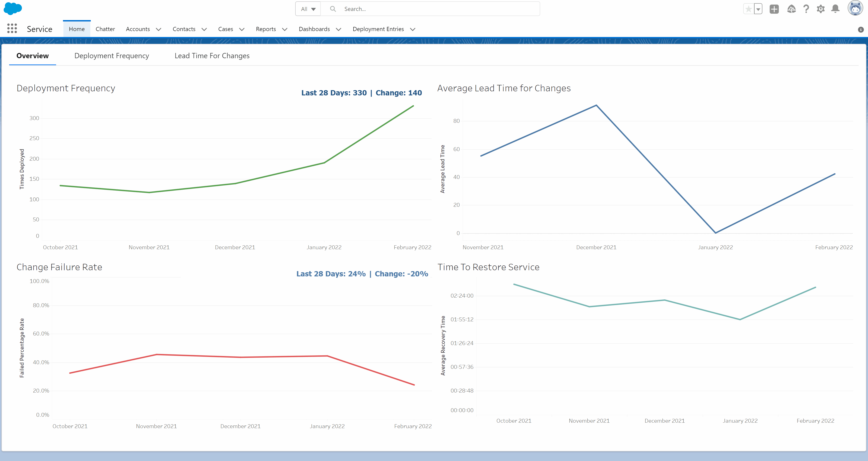868x461 pixels.
Task: Open Help with the question mark icon
Action: (806, 9)
